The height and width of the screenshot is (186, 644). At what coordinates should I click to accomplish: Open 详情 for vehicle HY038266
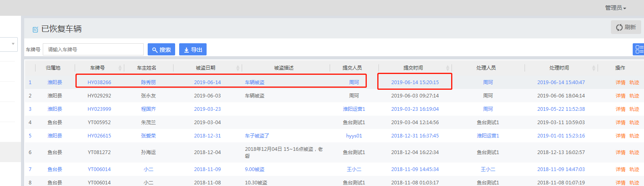pyautogui.click(x=620, y=82)
